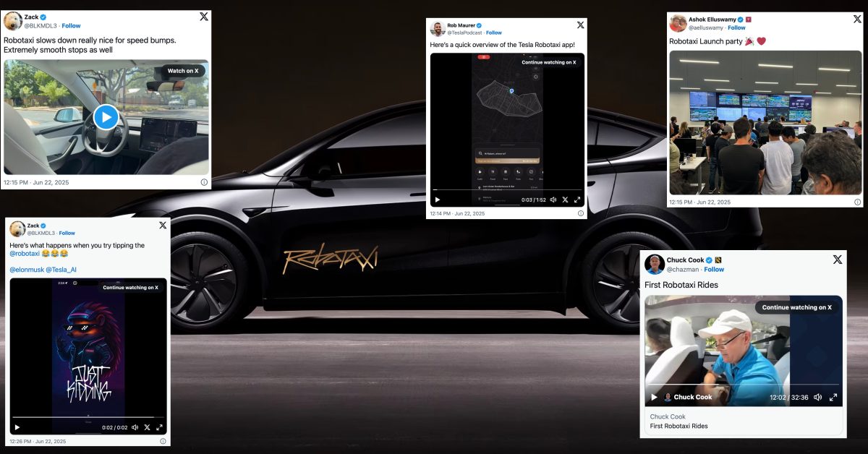Image resolution: width=868 pixels, height=454 pixels.
Task: Play the Rob Maurer app overview video
Action: coord(438,200)
